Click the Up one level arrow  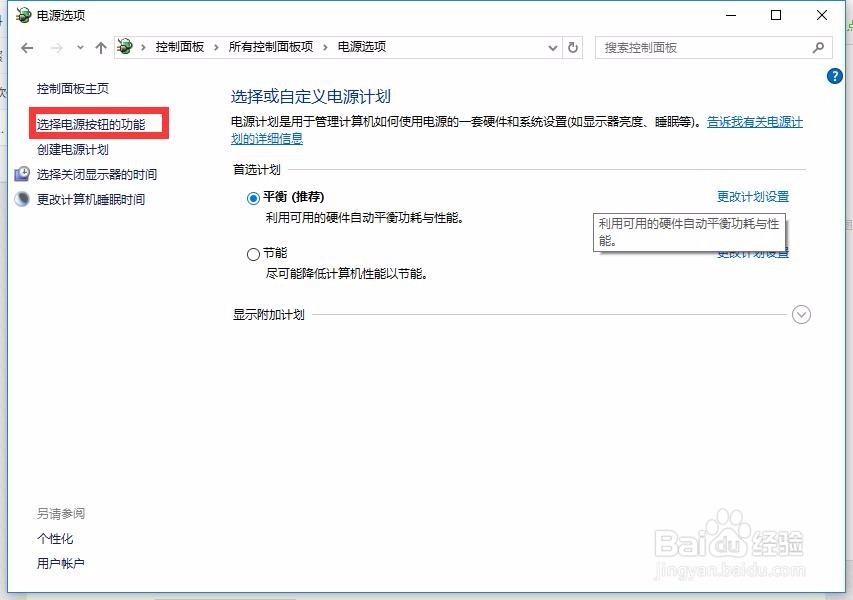pos(101,48)
